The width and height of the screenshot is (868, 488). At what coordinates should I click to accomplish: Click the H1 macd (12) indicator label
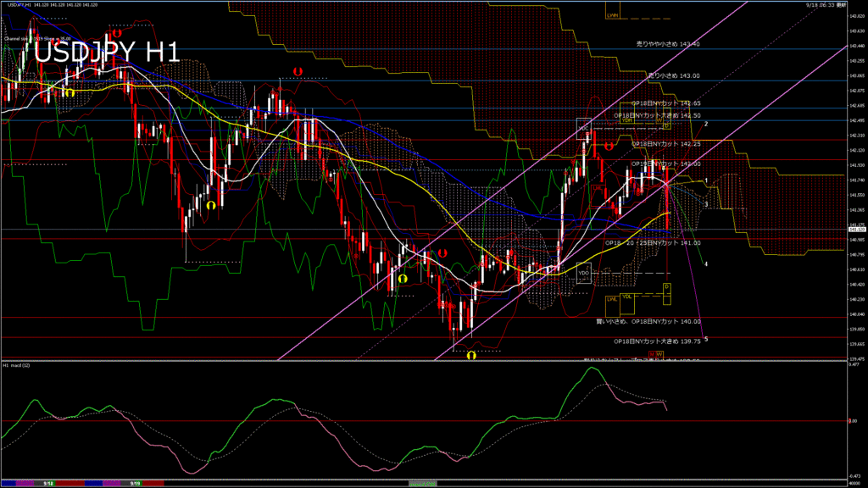[16, 365]
